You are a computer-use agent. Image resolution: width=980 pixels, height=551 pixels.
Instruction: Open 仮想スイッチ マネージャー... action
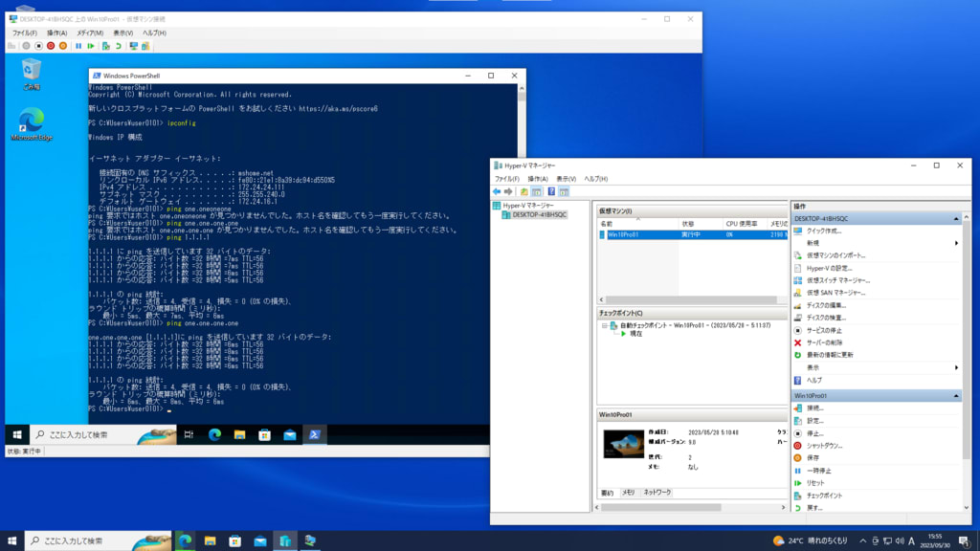pos(838,280)
